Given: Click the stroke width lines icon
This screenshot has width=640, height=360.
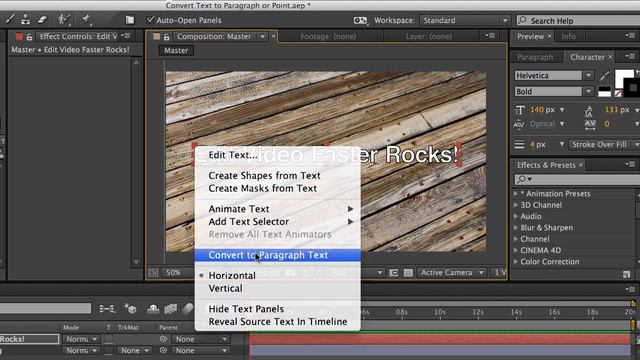Looking at the screenshot, I should (x=519, y=144).
